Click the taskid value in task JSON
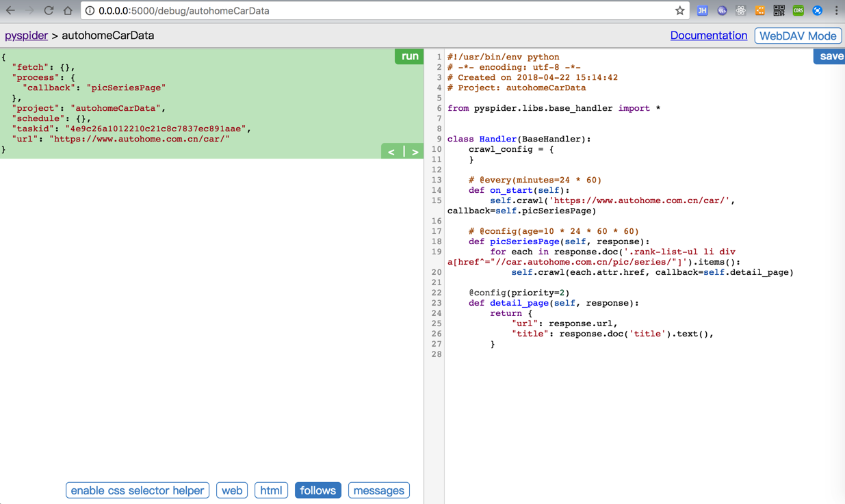Viewport: 845px width, 504px height. pos(157,129)
